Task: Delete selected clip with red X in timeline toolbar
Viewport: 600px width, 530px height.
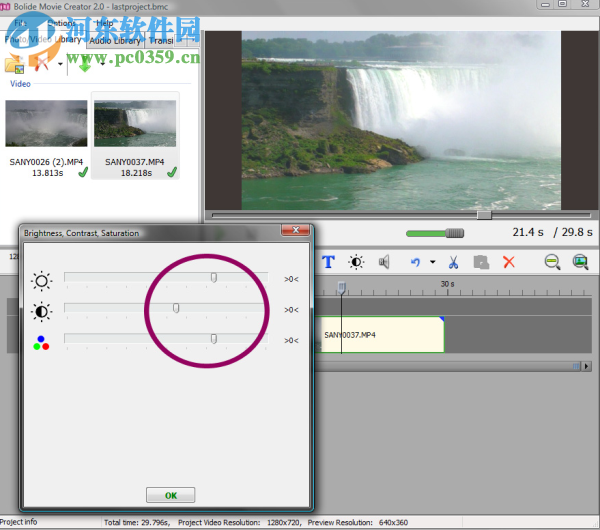Action: (x=509, y=262)
